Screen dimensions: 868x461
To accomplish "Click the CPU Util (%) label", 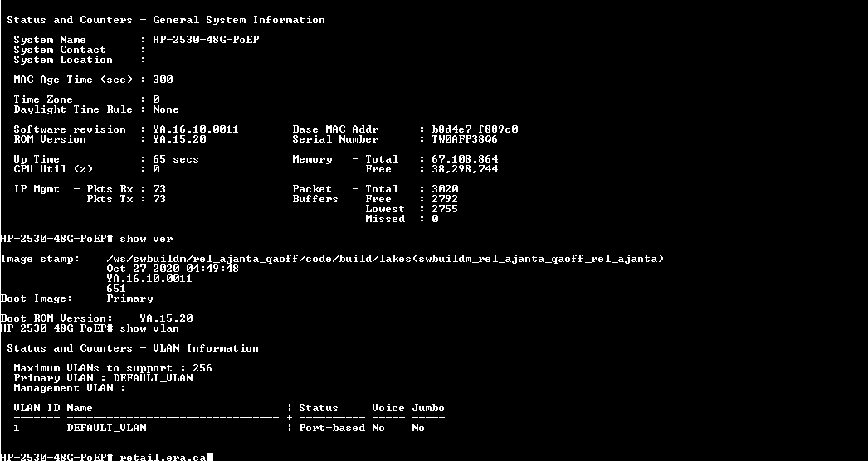I will click(53, 169).
